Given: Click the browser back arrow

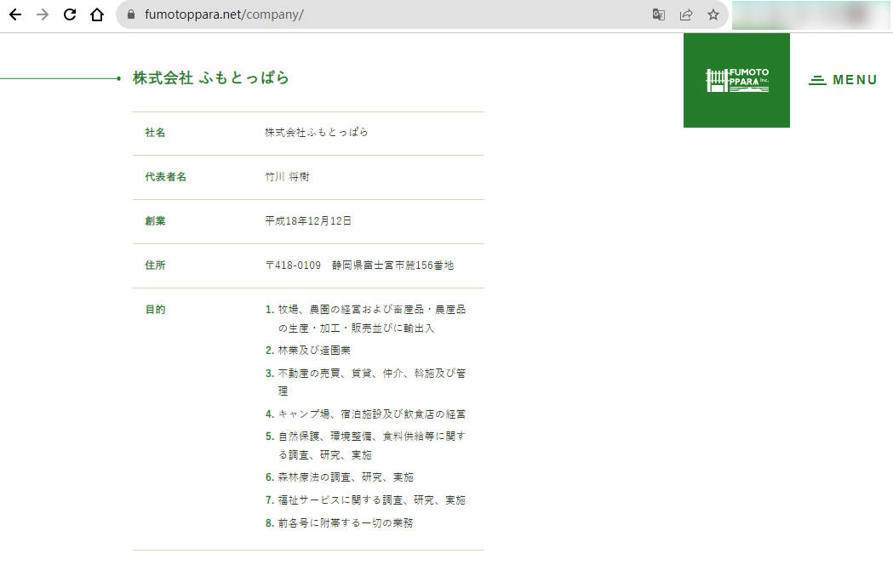Looking at the screenshot, I should pos(14,14).
